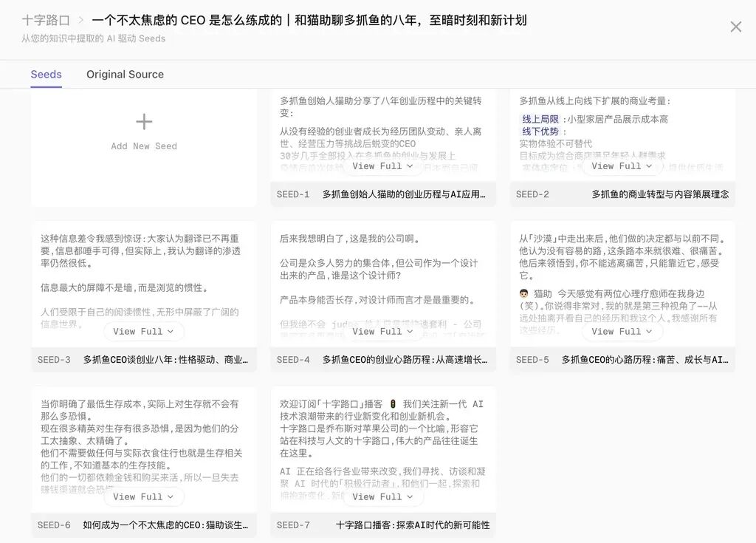Click the SEED-1 label

point(293,194)
